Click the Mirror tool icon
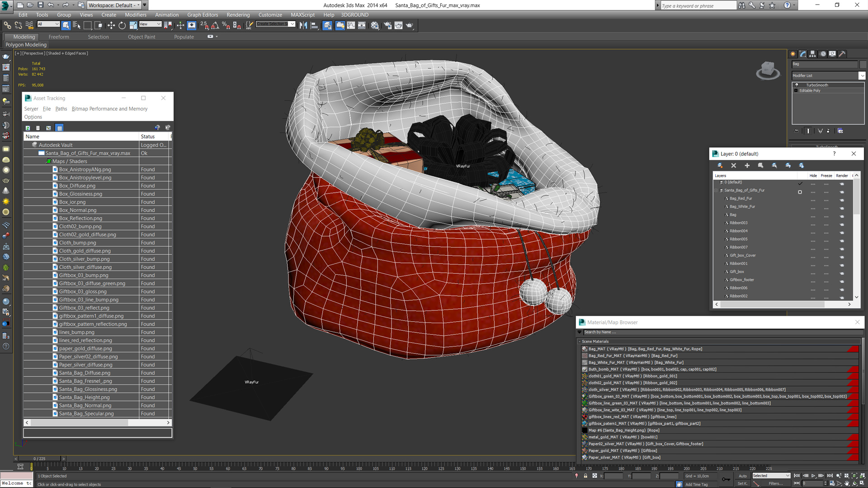This screenshot has width=868, height=488. 303,25
